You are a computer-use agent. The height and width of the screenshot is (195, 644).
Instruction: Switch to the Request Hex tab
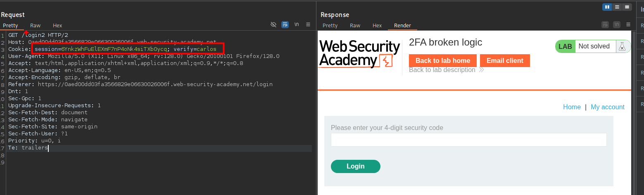57,26
